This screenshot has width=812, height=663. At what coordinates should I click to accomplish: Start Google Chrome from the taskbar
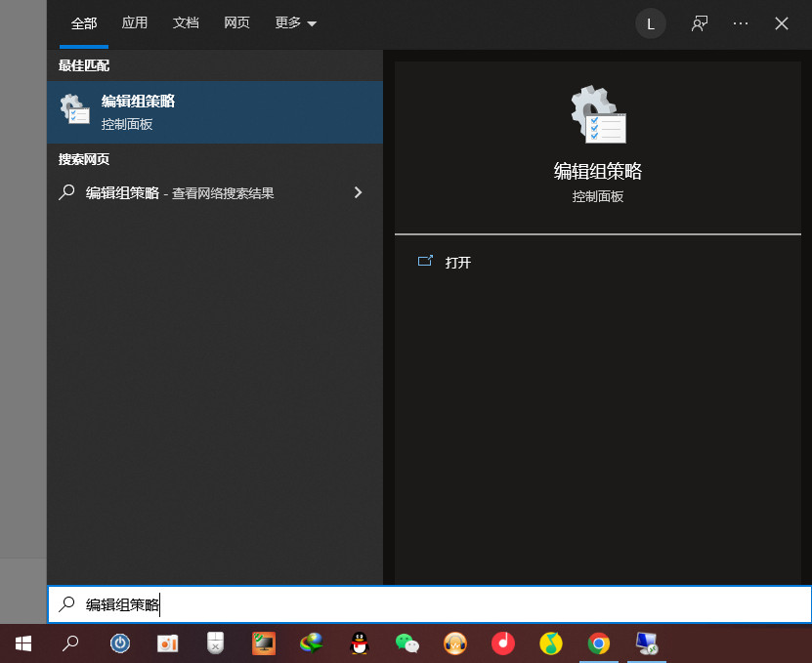pyautogui.click(x=599, y=643)
